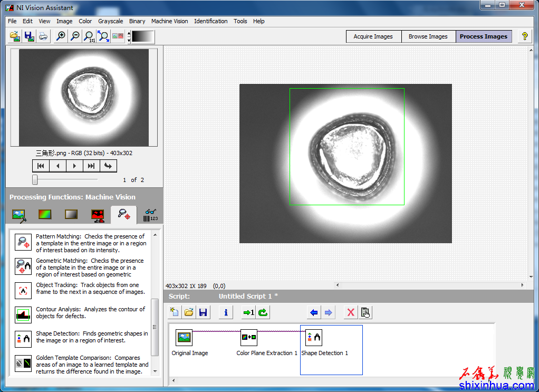Click the Edit Step icon

(x=365, y=312)
